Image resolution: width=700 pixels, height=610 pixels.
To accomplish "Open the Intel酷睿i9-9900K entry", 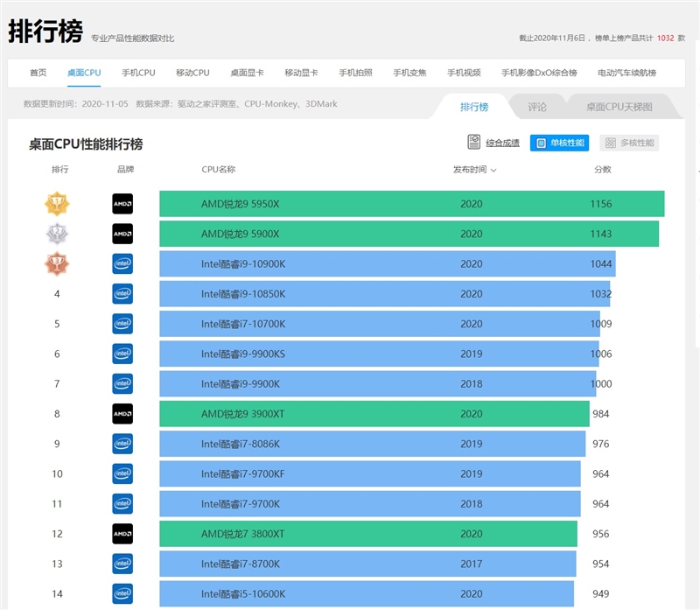I will coord(378,383).
